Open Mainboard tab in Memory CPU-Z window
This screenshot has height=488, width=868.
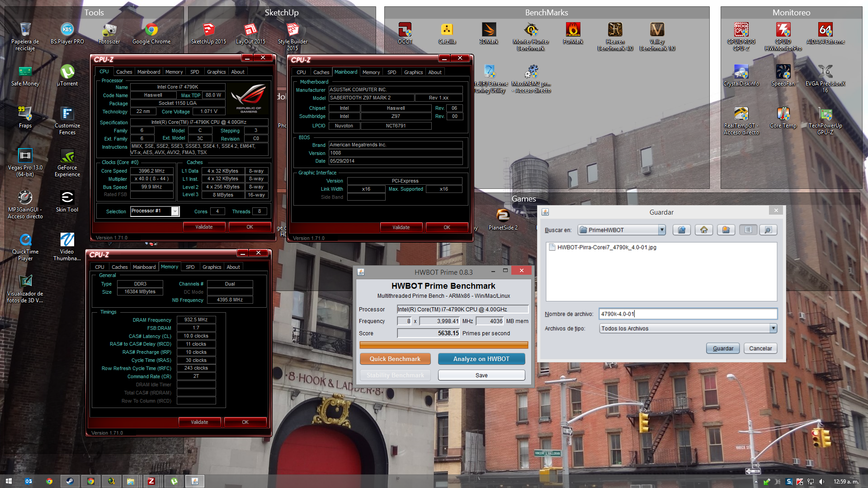coord(144,267)
